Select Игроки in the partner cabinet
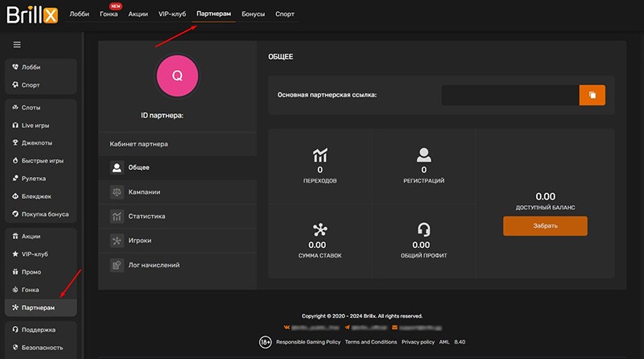The image size is (644, 359). tap(139, 241)
